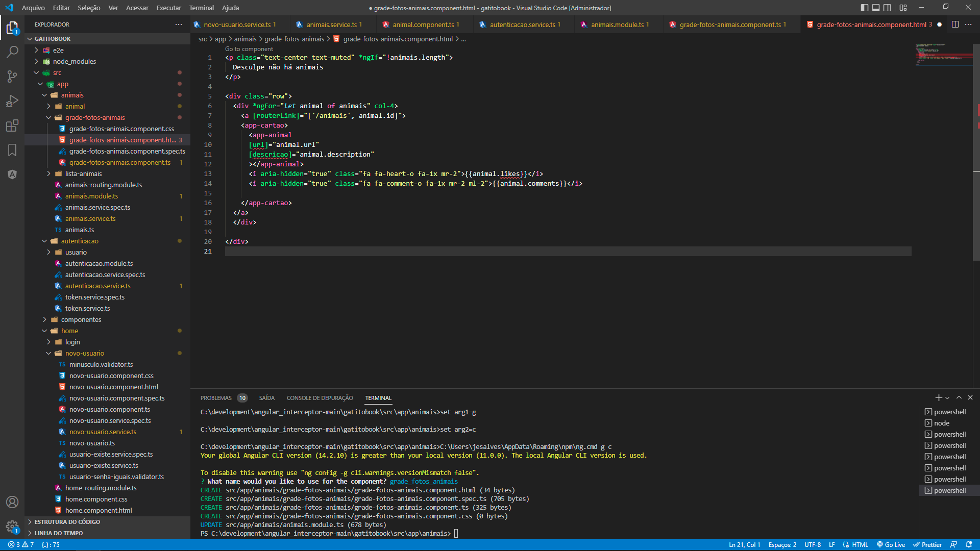This screenshot has height=551, width=980.
Task: Open notifications bell in status bar
Action: 969,545
